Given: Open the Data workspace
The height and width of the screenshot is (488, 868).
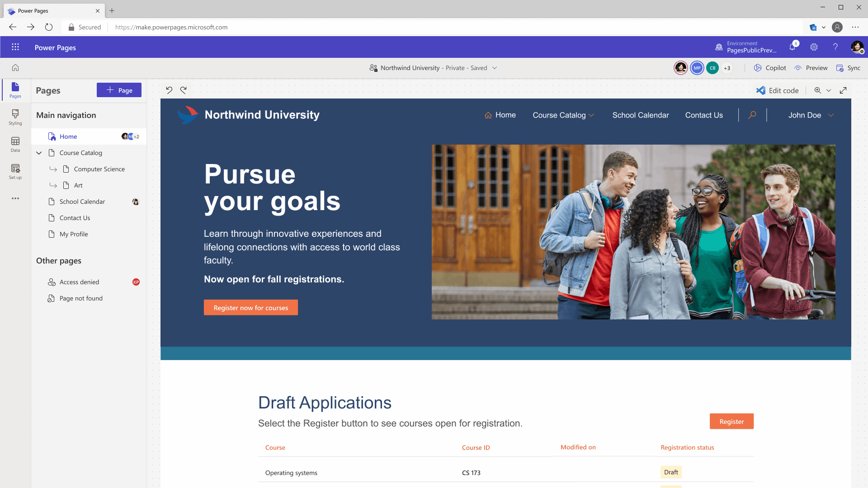Looking at the screenshot, I should (x=15, y=144).
